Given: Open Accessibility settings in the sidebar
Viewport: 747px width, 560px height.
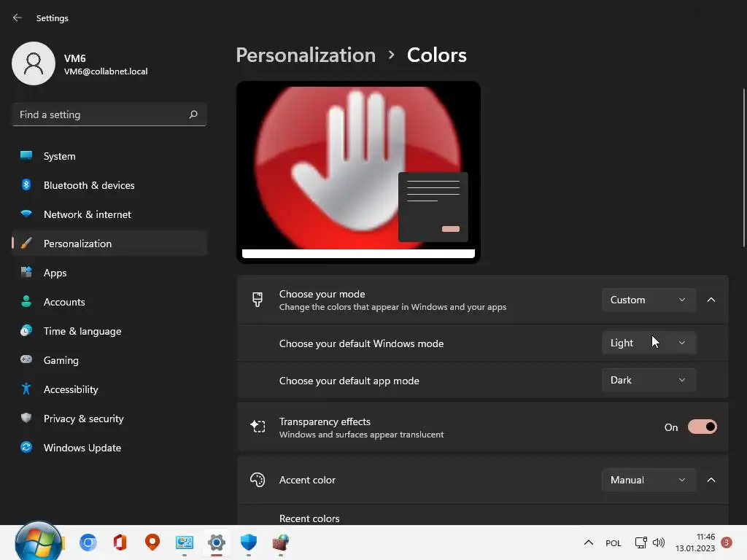Looking at the screenshot, I should pos(109,389).
